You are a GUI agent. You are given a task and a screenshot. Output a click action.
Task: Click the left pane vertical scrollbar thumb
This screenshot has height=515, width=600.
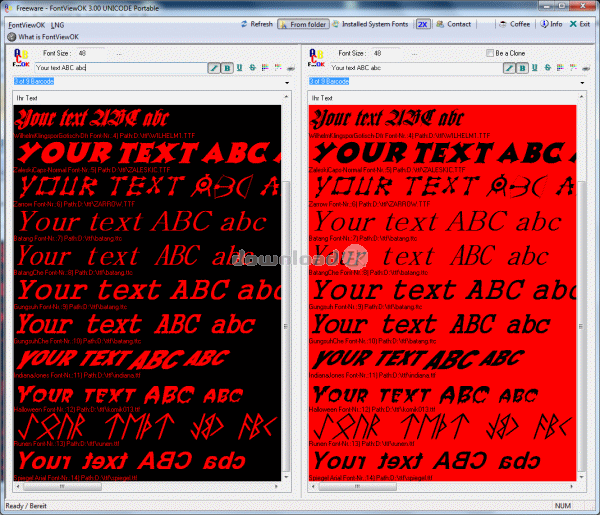tap(286, 326)
